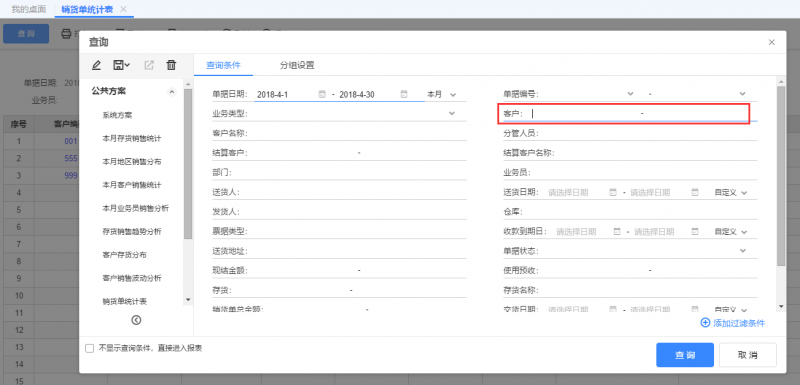The image size is (800, 385).
Task: Open first 单据编号 dropdown arrow
Action: click(x=630, y=94)
